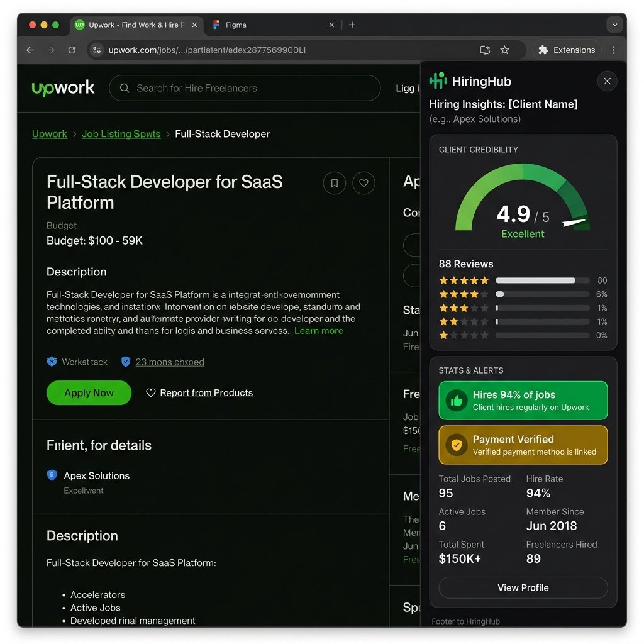Open 23 mons chrged link

coord(170,362)
